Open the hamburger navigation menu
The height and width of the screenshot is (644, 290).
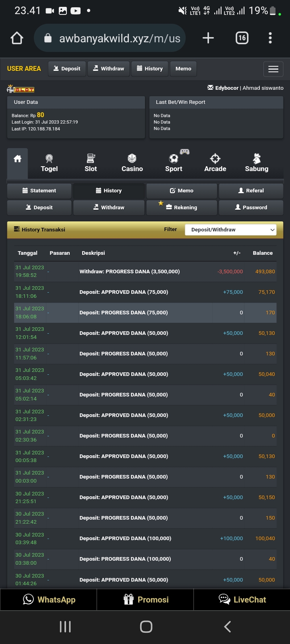273,69
